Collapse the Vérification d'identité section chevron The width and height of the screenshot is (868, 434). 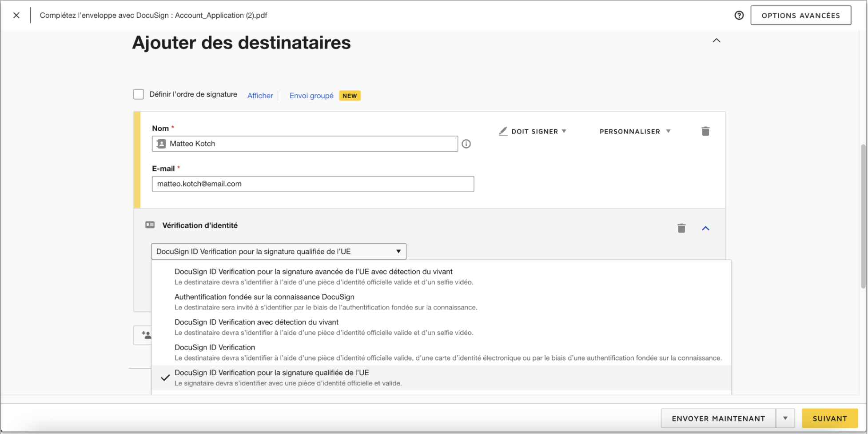[705, 229]
